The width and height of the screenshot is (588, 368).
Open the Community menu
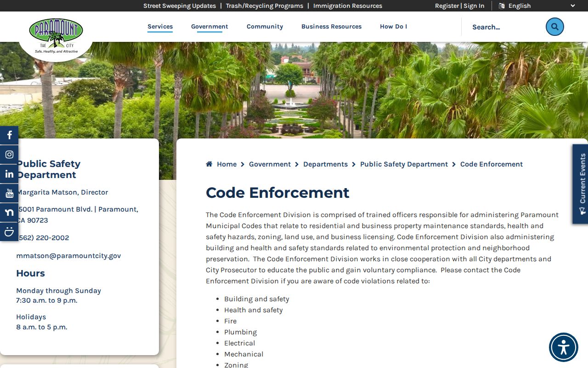point(265,27)
